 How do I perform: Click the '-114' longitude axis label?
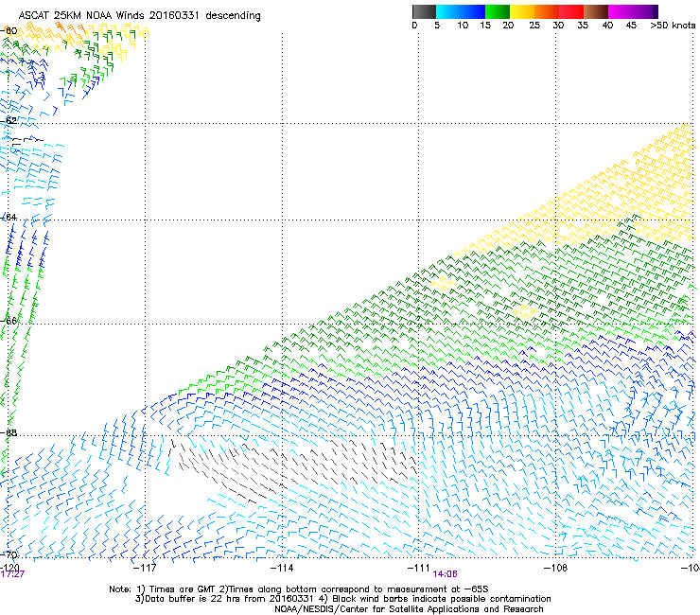click(282, 568)
